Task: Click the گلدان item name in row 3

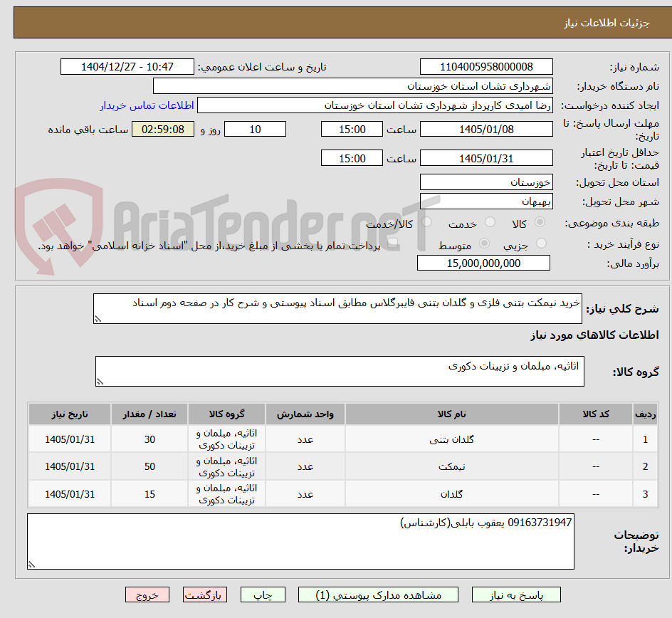Action: tap(452, 494)
